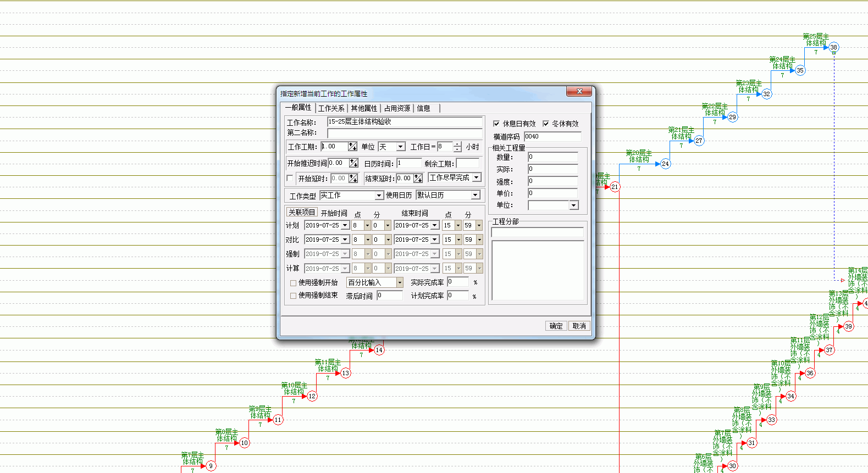Click the 单价 input field
868x473 pixels.
tap(552, 193)
